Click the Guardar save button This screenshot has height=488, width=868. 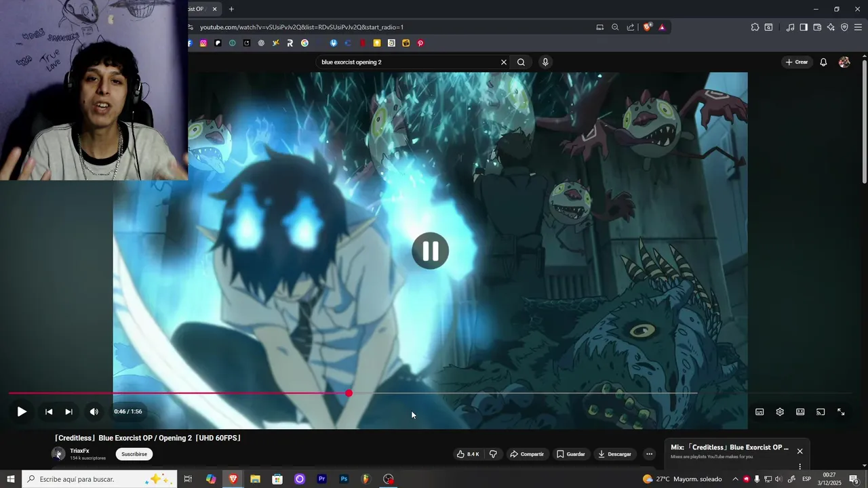[x=570, y=454]
